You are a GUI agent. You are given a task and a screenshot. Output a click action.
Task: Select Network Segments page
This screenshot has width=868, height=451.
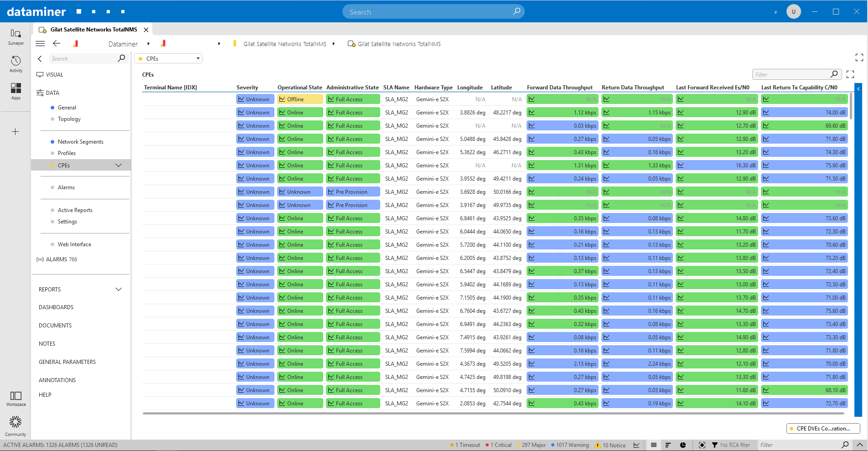(x=81, y=142)
